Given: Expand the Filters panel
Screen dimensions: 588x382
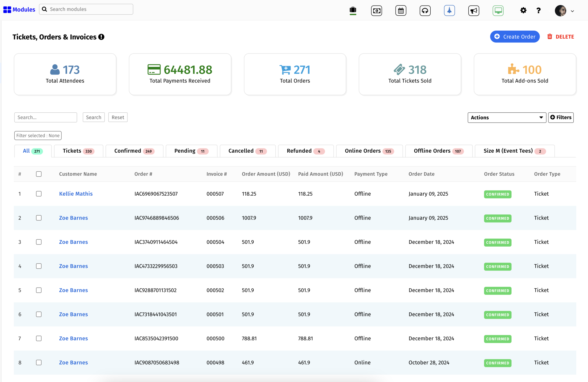Looking at the screenshot, I should pos(561,117).
